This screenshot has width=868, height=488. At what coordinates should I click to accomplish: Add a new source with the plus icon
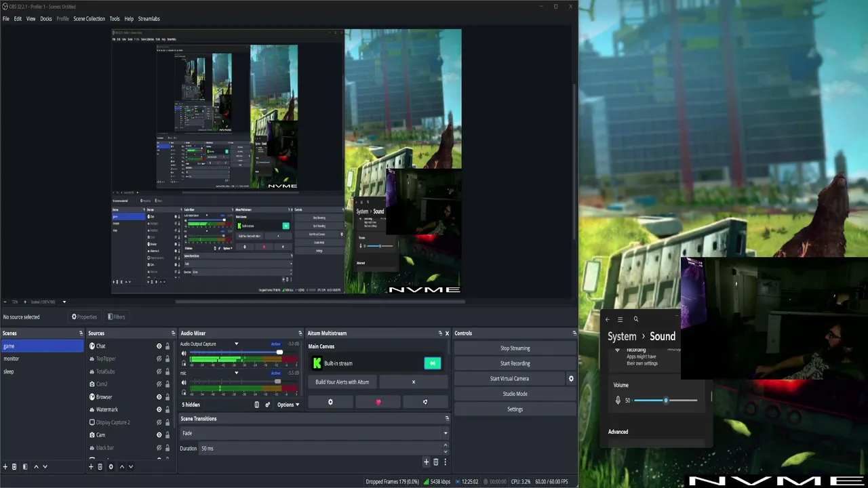coord(91,466)
